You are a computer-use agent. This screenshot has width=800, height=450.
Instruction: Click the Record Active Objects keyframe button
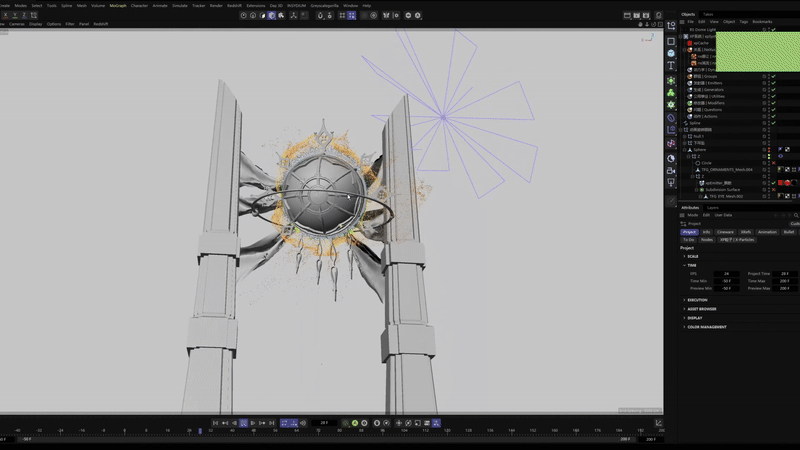(346, 423)
